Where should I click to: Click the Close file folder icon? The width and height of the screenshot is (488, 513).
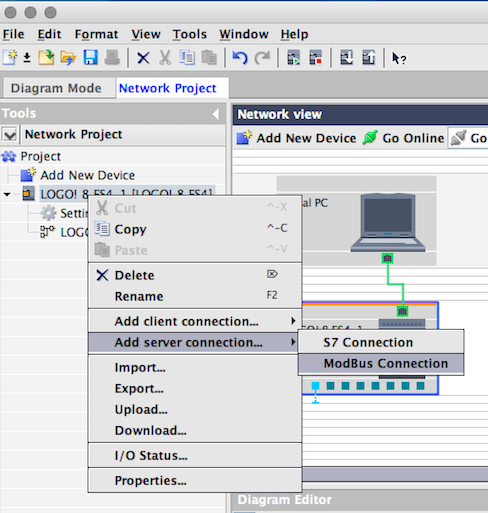click(x=46, y=58)
